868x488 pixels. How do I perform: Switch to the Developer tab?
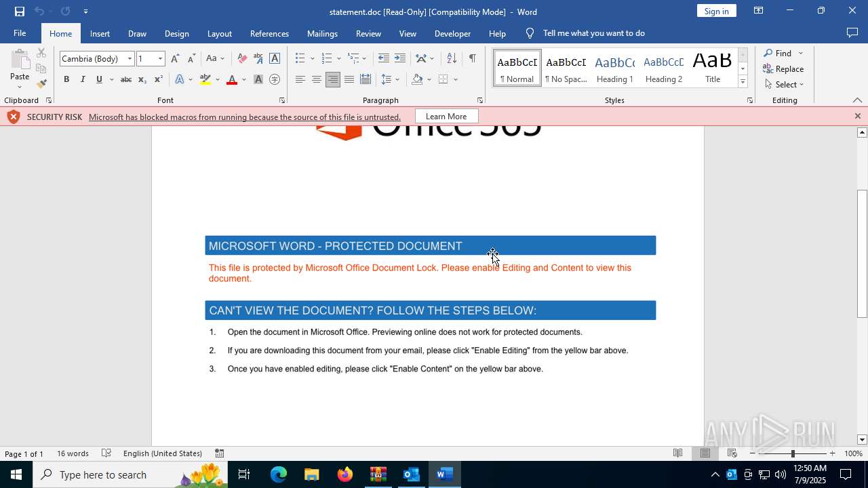click(x=452, y=33)
